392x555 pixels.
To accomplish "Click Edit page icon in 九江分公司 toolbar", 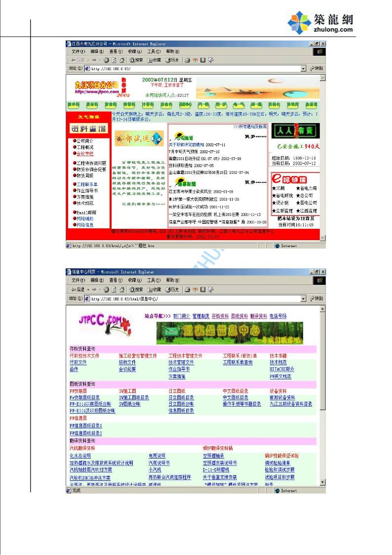I will 211,60.
